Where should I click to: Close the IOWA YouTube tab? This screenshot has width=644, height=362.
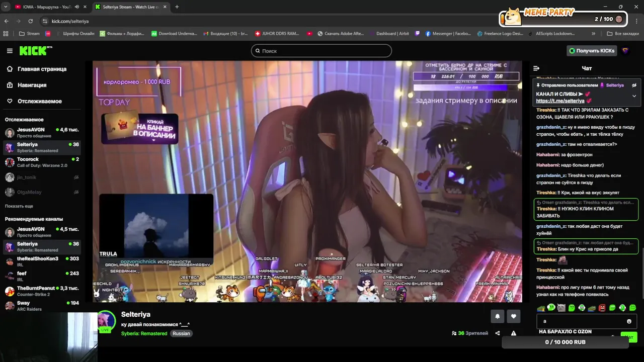coord(84,7)
